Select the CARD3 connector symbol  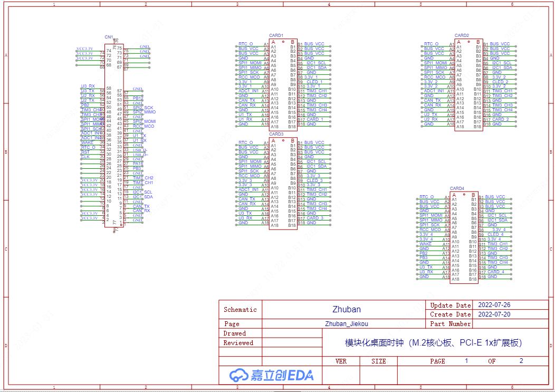tap(283, 183)
